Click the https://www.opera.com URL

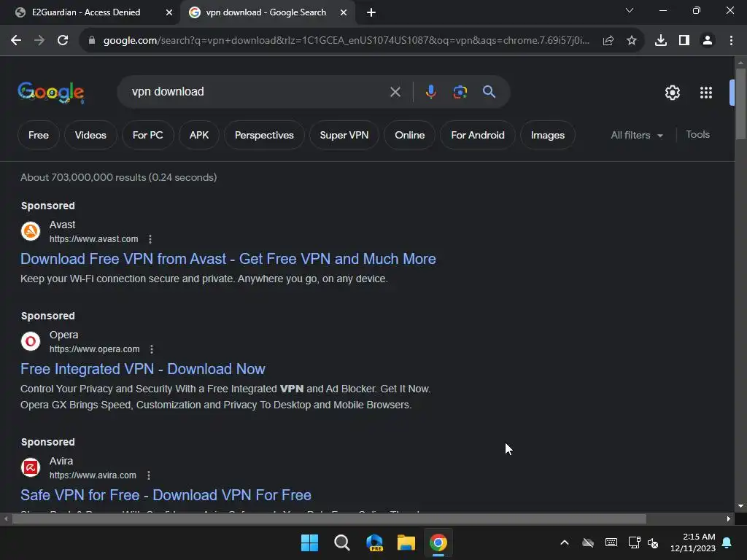pyautogui.click(x=94, y=349)
